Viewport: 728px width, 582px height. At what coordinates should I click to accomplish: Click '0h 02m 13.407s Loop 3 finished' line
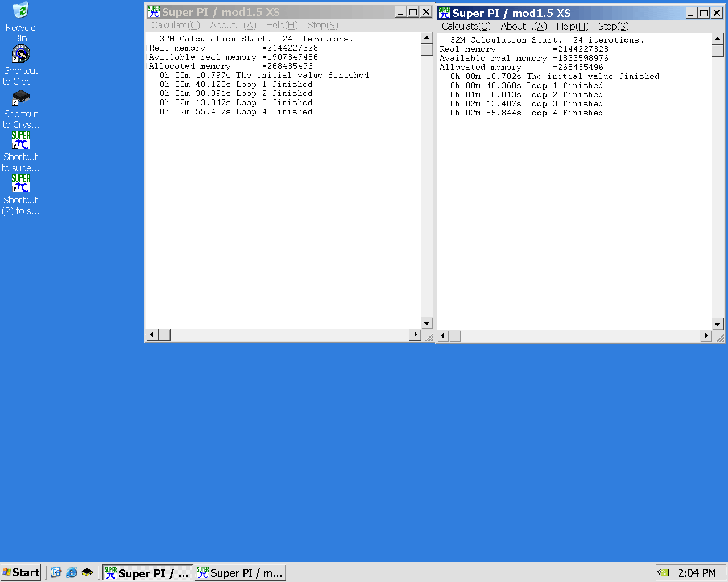point(527,104)
